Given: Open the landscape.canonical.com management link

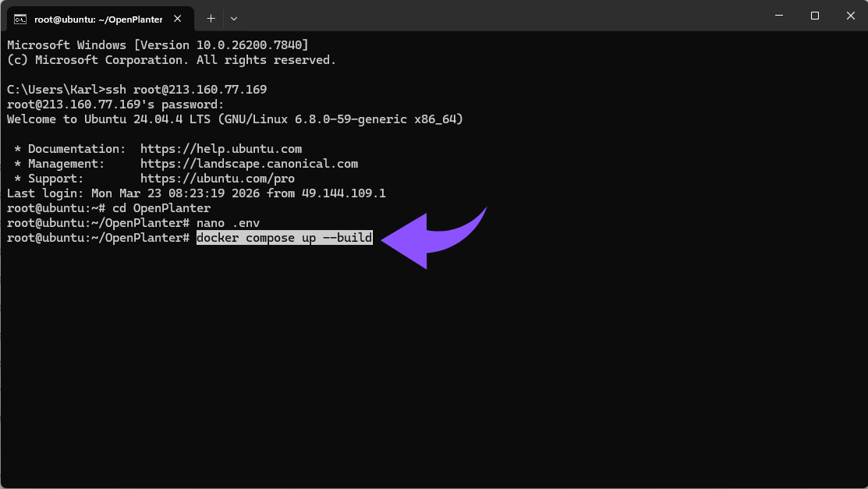Looking at the screenshot, I should click(x=250, y=163).
